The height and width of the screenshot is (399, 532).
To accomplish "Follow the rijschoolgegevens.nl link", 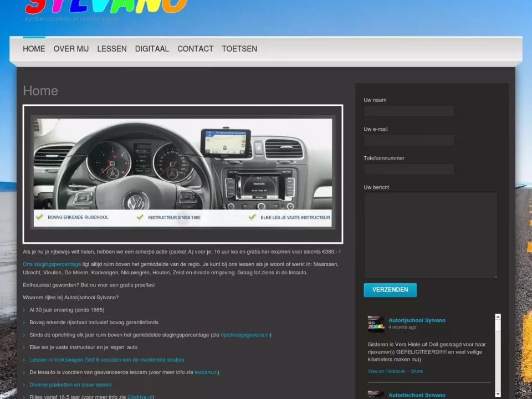I will click(245, 335).
